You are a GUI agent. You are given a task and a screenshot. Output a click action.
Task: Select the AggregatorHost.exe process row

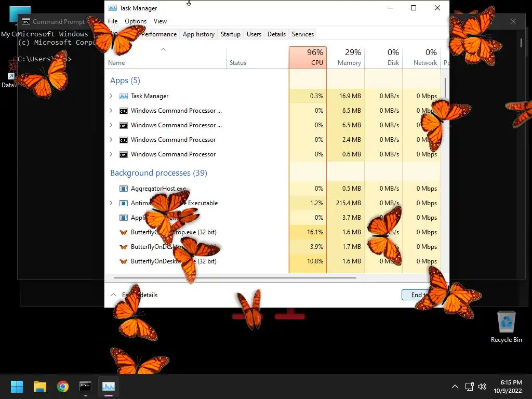tap(273, 189)
